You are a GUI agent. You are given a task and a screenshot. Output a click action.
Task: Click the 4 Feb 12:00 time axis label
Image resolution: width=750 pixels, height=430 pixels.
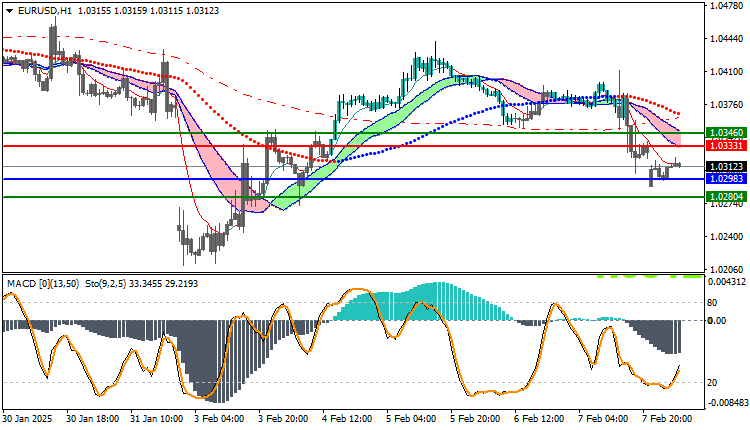(348, 419)
